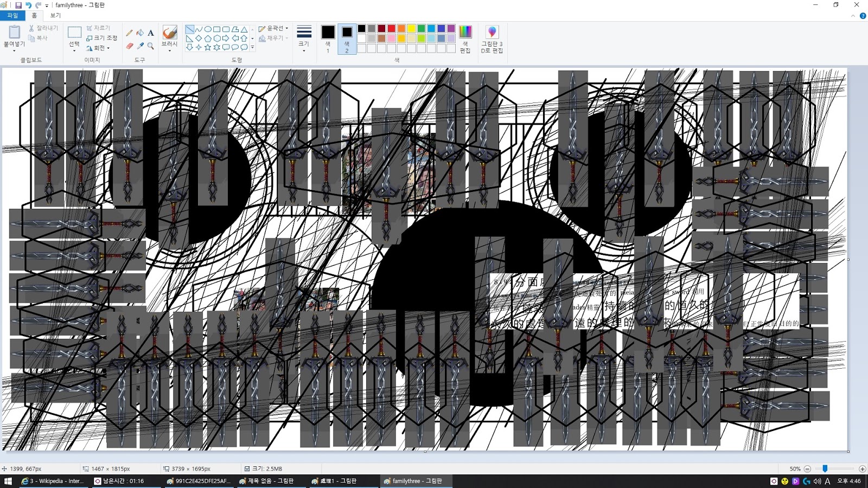Select the Eraser tool
The height and width of the screenshot is (488, 868).
(x=129, y=46)
